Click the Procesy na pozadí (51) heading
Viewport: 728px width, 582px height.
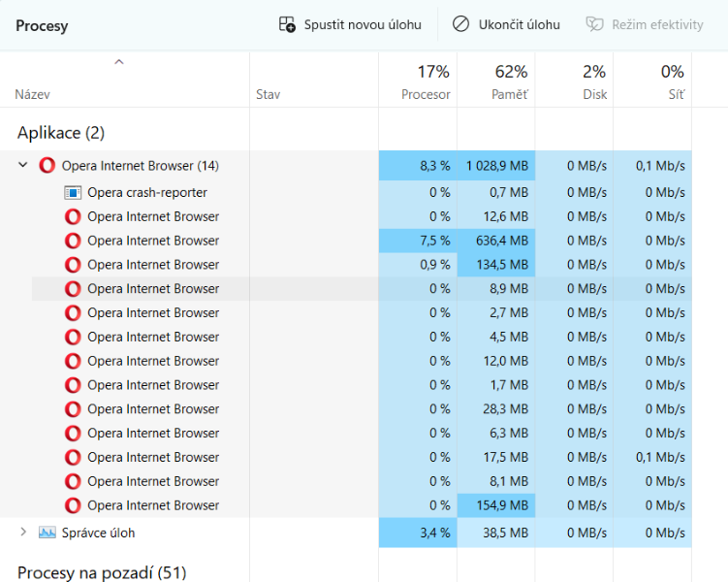click(102, 572)
